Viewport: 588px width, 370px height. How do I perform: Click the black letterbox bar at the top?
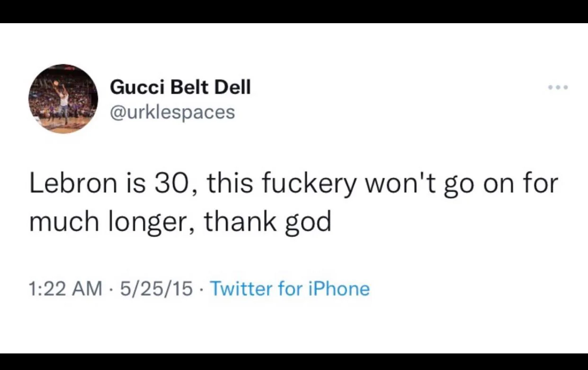pos(294,11)
